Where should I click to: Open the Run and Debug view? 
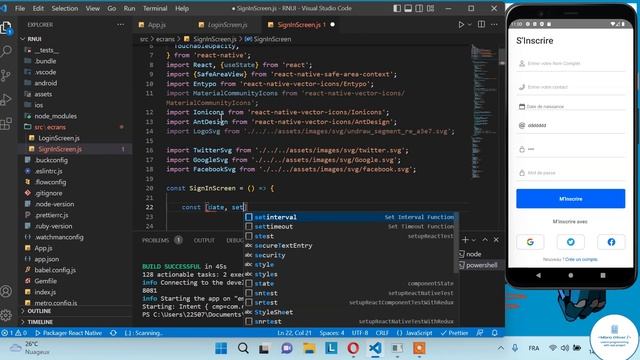(6, 99)
